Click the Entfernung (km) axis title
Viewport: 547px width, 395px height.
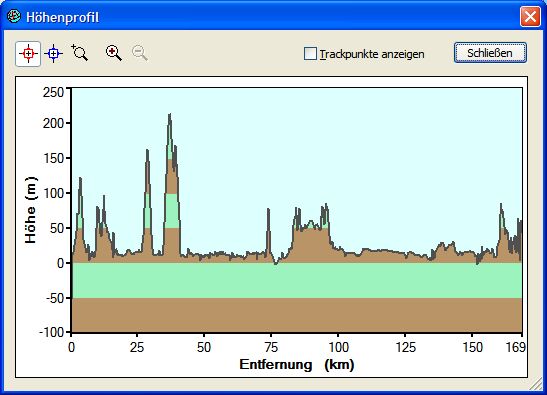click(x=297, y=365)
